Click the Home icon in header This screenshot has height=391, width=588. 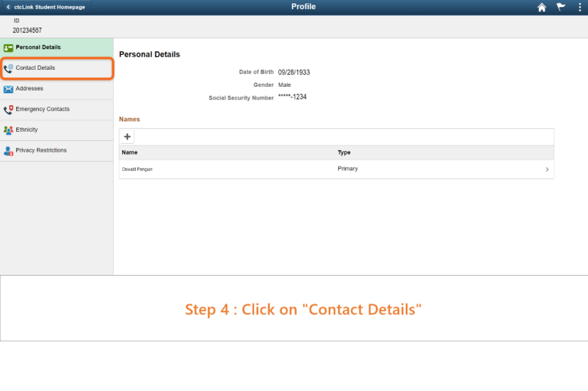[541, 7]
